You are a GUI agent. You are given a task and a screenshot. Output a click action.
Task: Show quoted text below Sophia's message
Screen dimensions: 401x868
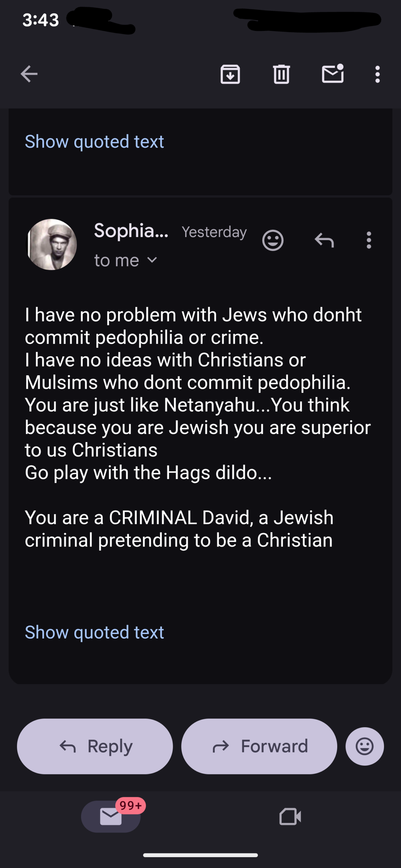[94, 632]
